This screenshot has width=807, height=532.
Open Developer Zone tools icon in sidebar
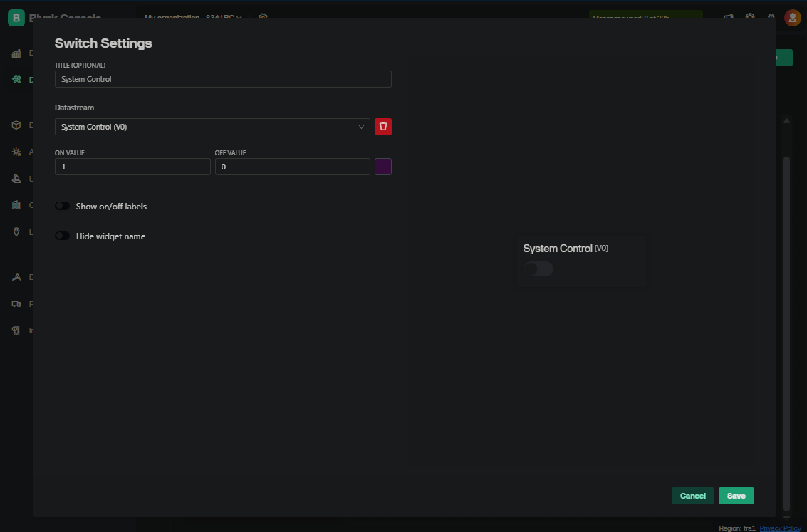point(16,80)
